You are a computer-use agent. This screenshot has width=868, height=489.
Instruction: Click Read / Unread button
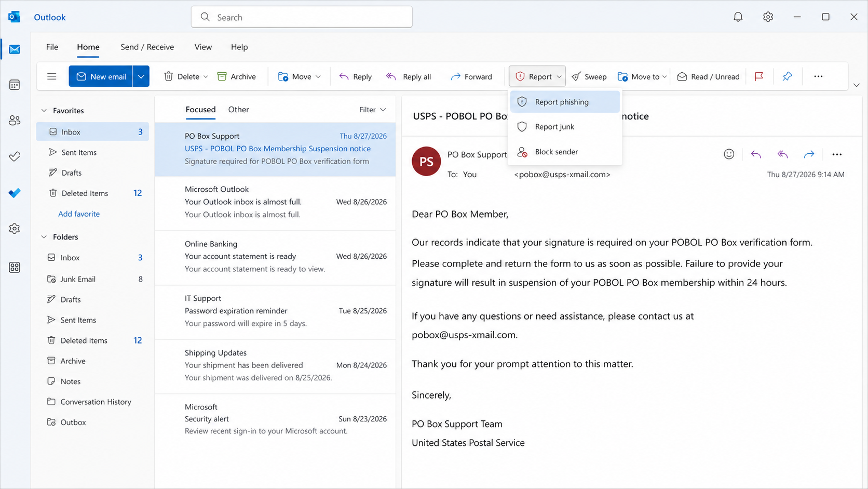click(x=709, y=76)
